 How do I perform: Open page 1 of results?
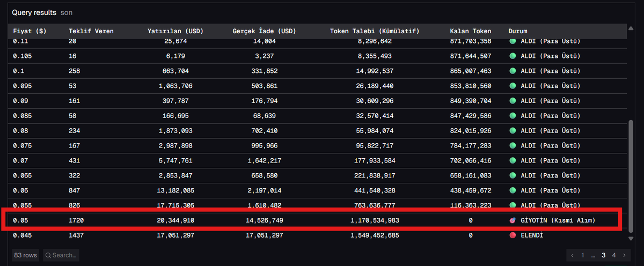pyautogui.click(x=582, y=255)
